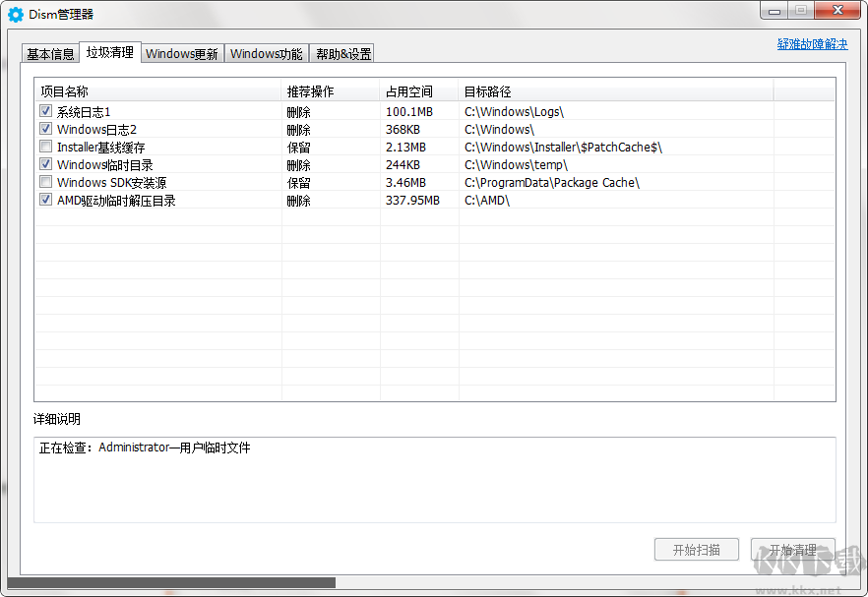Open the Windows更新 tab
The image size is (868, 597).
click(x=182, y=54)
